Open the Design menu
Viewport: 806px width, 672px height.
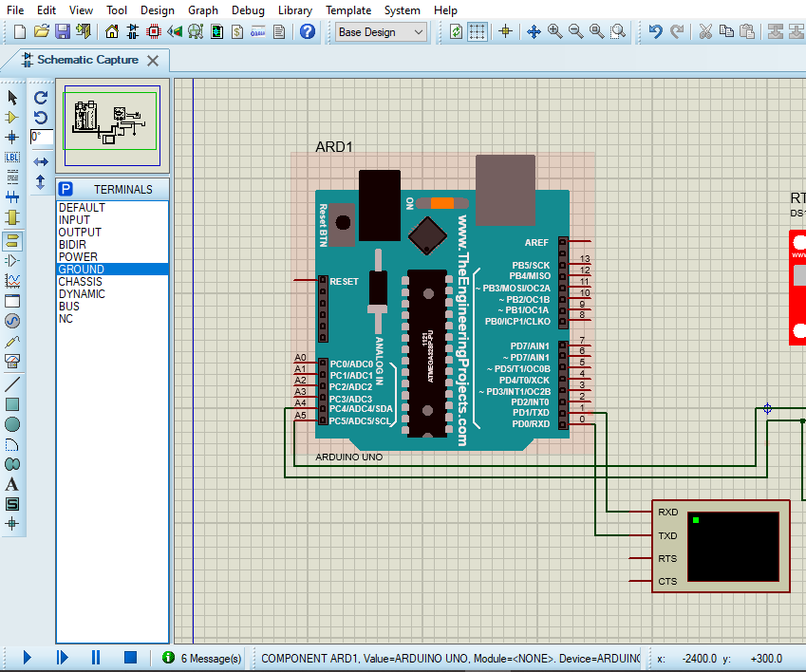158,10
